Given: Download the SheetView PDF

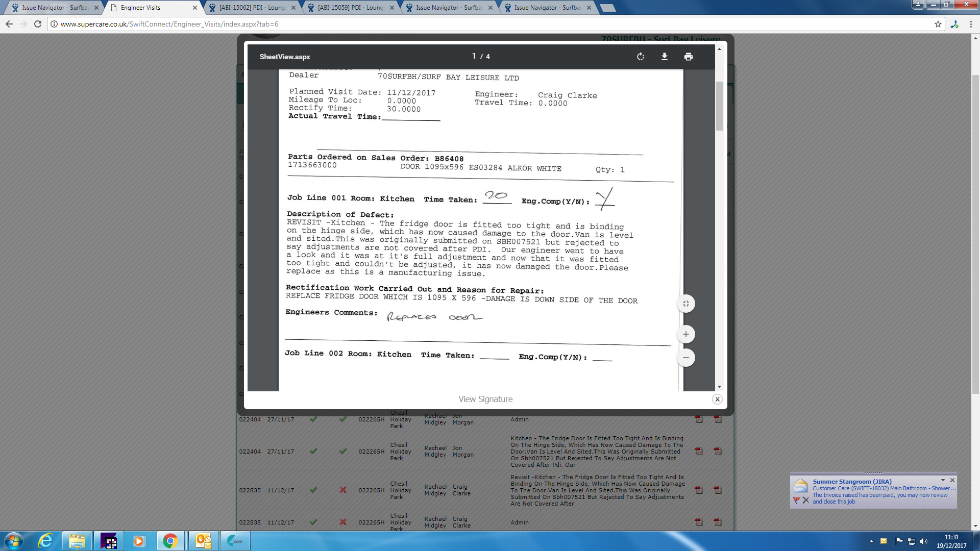Looking at the screenshot, I should point(665,57).
